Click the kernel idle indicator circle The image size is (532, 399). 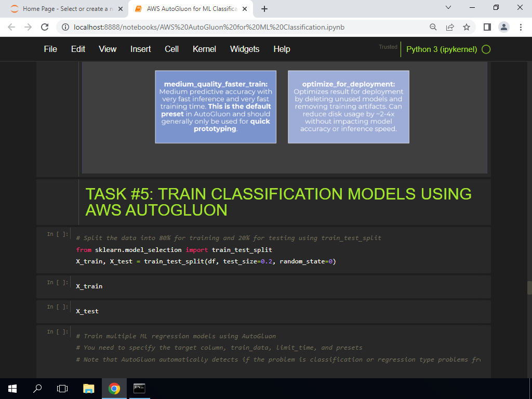[486, 49]
